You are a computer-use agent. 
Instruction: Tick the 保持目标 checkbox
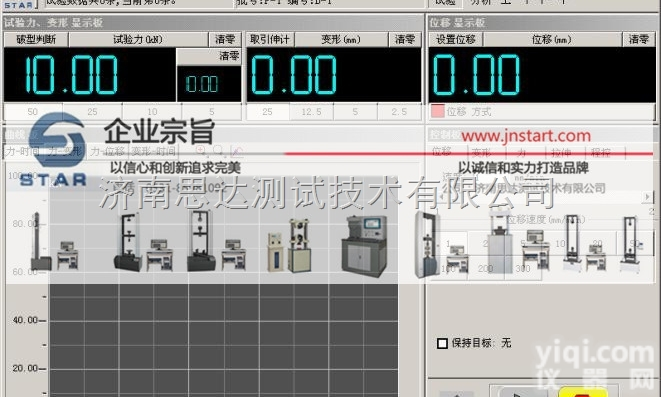[x=442, y=343]
